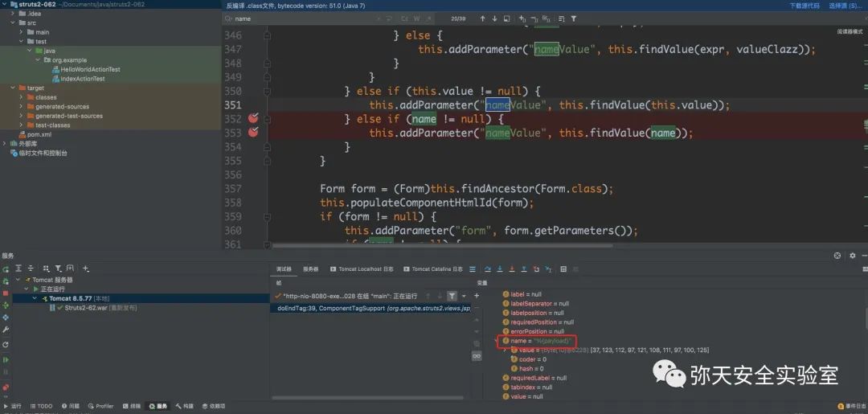Image resolution: width=868 pixels, height=414 pixels.
Task: Collapse the test folder
Action: tap(21, 42)
